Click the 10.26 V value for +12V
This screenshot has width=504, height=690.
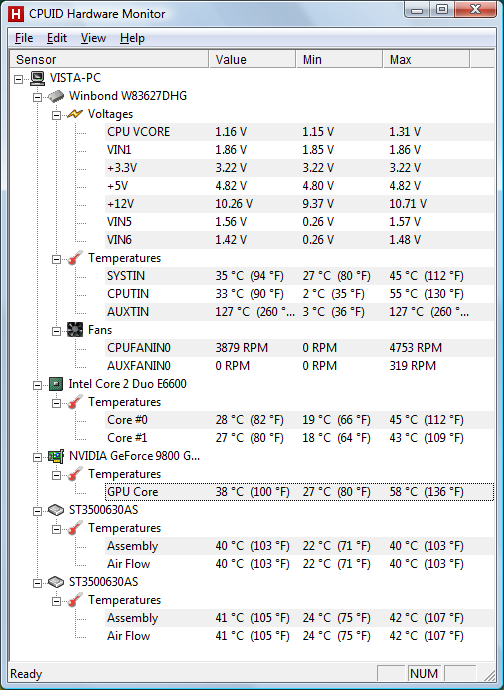pos(234,204)
